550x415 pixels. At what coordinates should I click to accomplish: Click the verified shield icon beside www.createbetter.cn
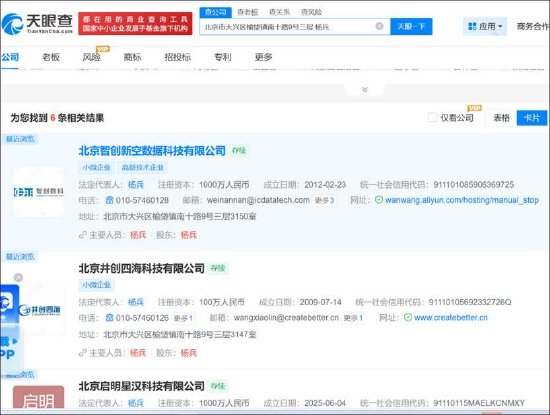[x=408, y=317]
